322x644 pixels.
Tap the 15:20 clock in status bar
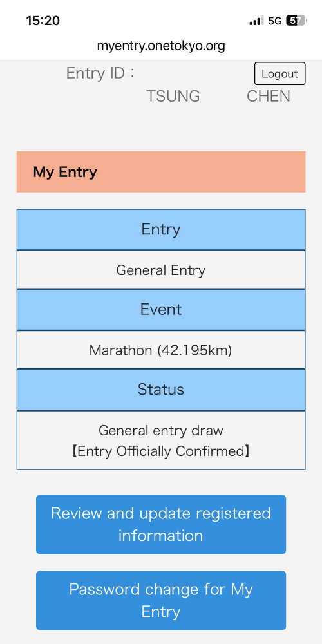(x=43, y=21)
